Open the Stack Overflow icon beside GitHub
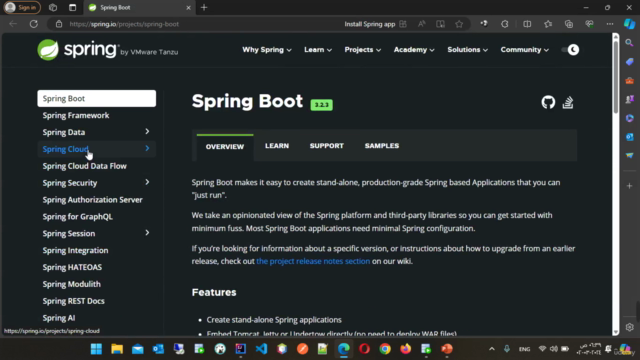This screenshot has height=360, width=640. click(x=568, y=102)
